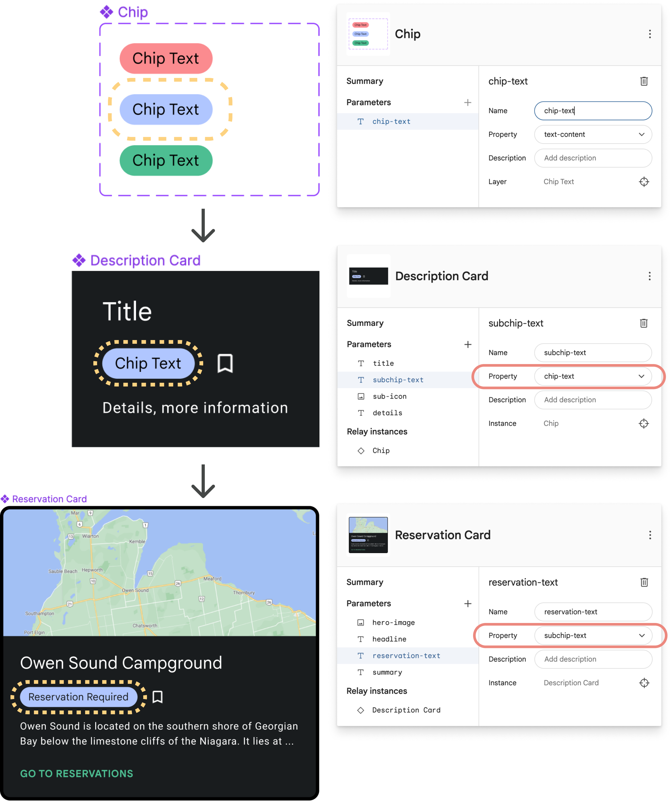Click the delete icon for chip-text parameter
The image size is (672, 801).
[644, 81]
